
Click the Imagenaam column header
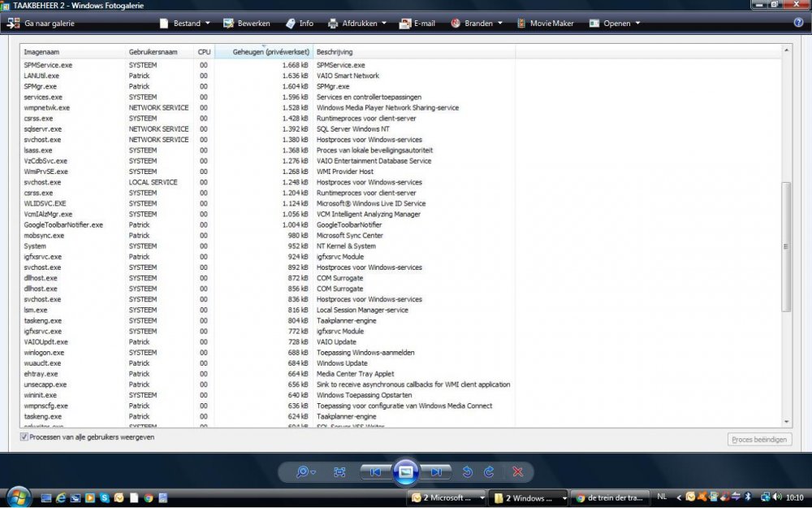pos(72,52)
